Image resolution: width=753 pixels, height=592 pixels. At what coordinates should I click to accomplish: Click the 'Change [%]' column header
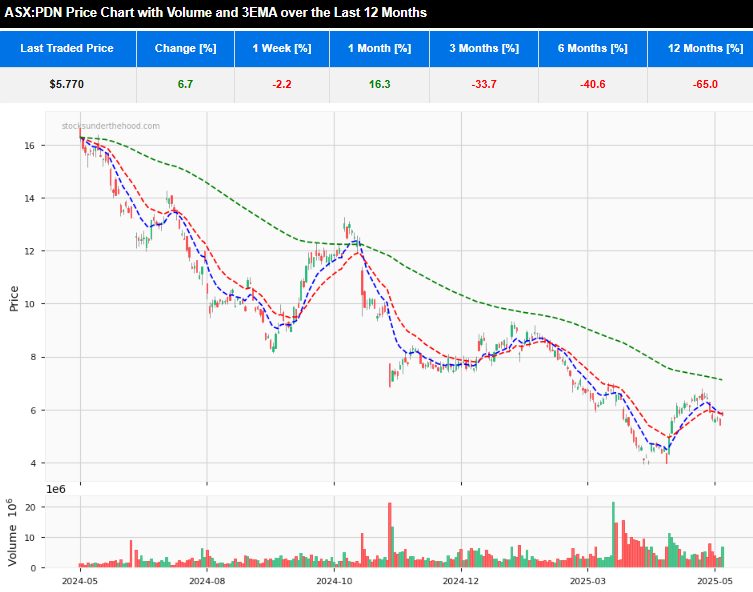click(x=185, y=48)
